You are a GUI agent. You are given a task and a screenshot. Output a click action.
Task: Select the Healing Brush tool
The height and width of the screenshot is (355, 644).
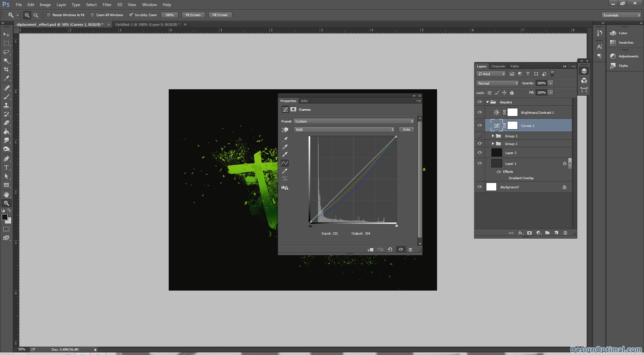point(6,88)
